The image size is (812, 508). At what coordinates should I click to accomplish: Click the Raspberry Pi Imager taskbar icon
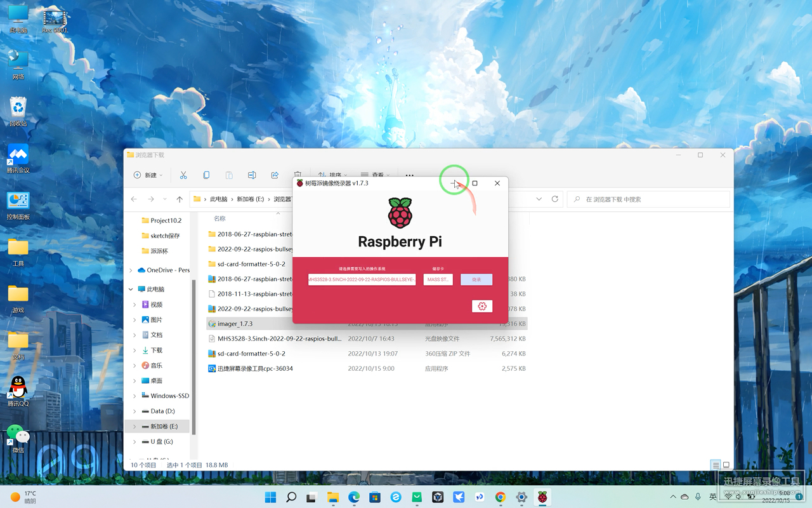542,497
